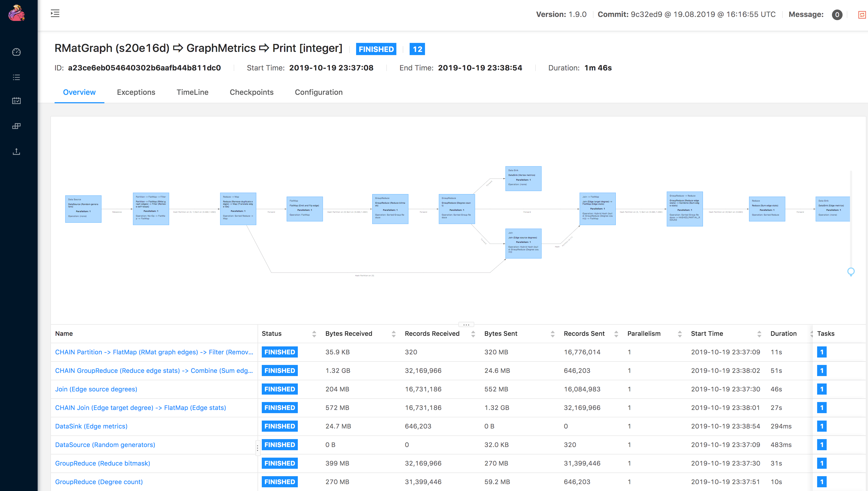Click the blue task count badge 12
The image size is (868, 491).
tap(417, 49)
